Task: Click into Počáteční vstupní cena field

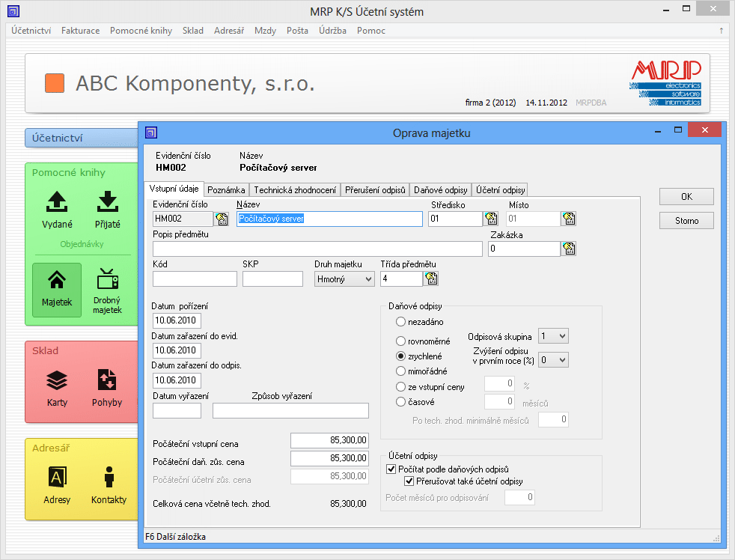Action: coord(329,440)
